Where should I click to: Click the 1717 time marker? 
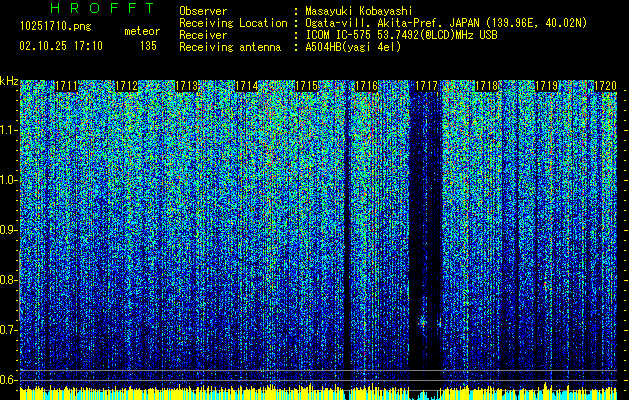coord(426,86)
